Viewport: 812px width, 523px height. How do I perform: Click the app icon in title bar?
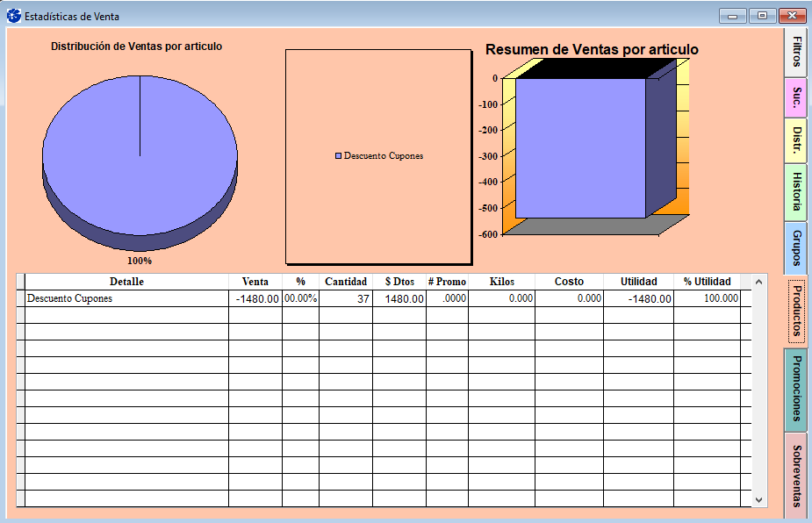(14, 16)
